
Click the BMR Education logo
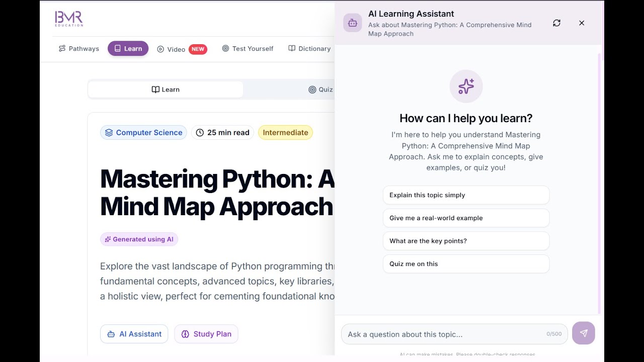[x=69, y=19]
